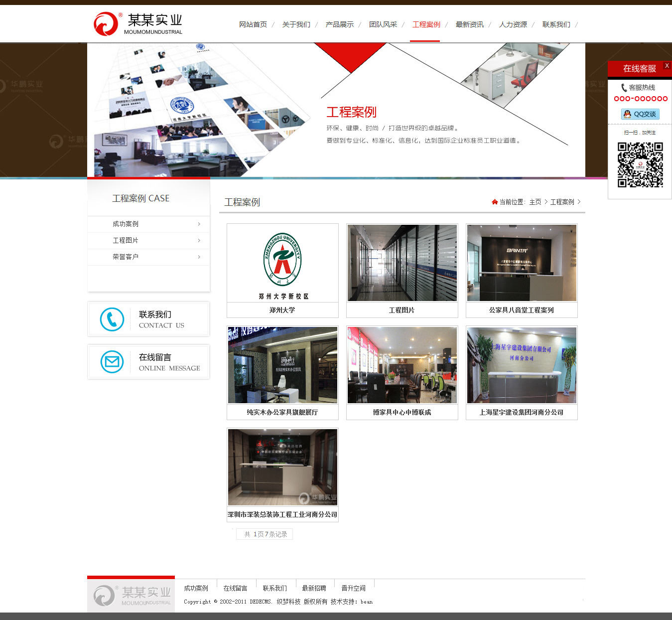The width and height of the screenshot is (672, 620).
Task: Click the red company logo in header
Action: click(x=106, y=24)
